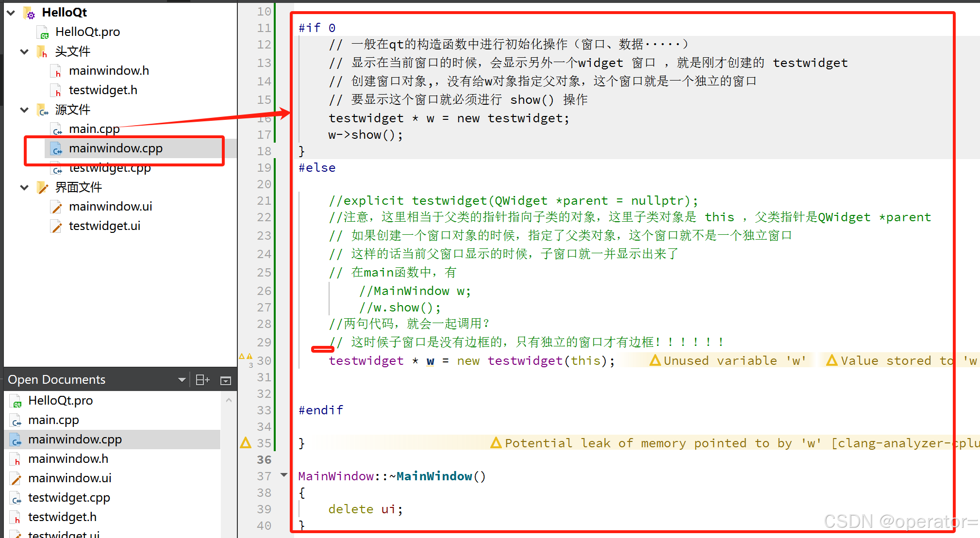
Task: Click scroll-up arrow in Open Documents list
Action: (x=229, y=400)
